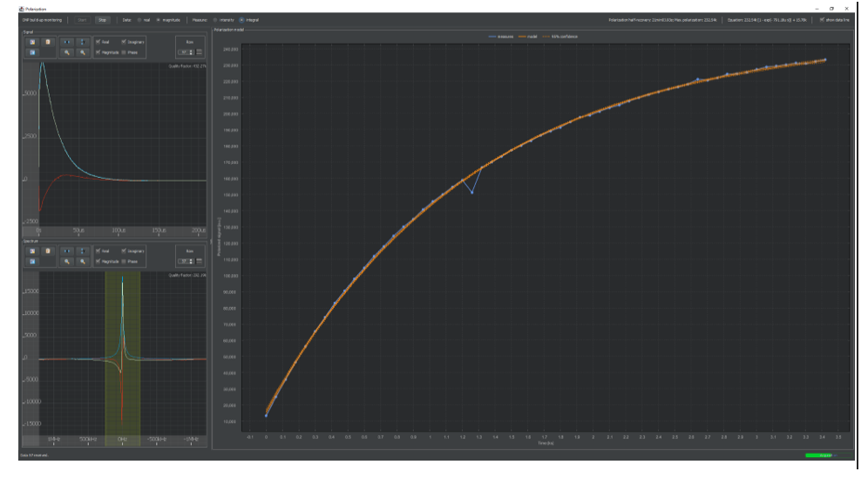Toggle the show data line checkbox
Image resolution: width=868 pixels, height=492 pixels.
coord(822,19)
